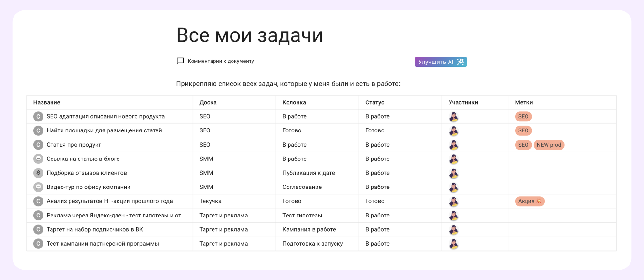Image resolution: width=644 pixels, height=280 pixels.
Task: Click the NEW prod tag
Action: click(x=549, y=145)
